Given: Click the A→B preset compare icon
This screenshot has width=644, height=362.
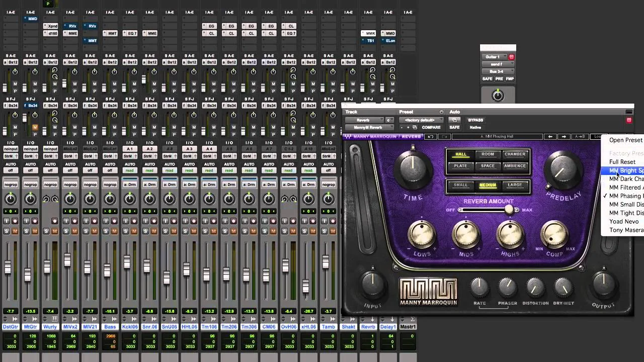Looking at the screenshot, I should click(580, 136).
